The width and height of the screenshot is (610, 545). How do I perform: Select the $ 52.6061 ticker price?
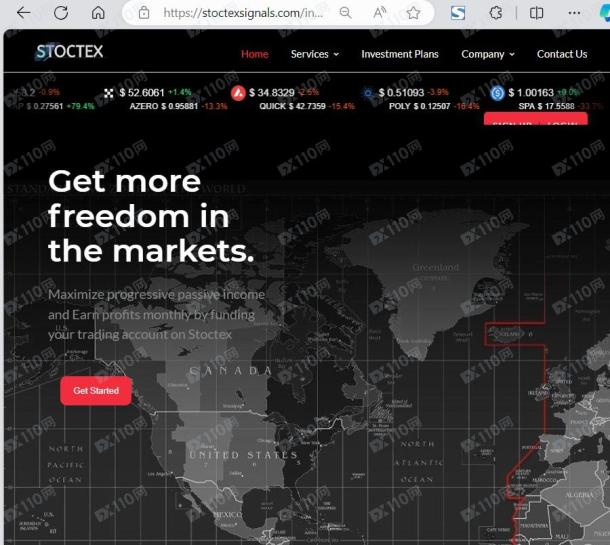tap(142, 93)
